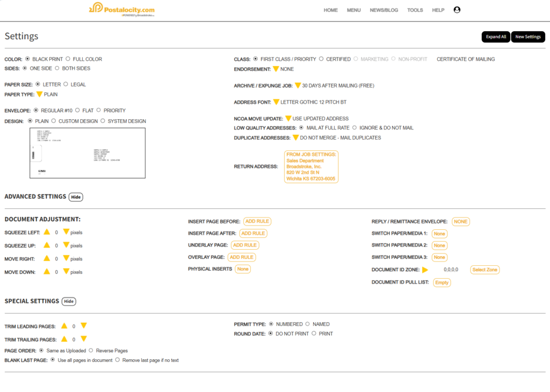Select Remove last page if no text

point(118,360)
